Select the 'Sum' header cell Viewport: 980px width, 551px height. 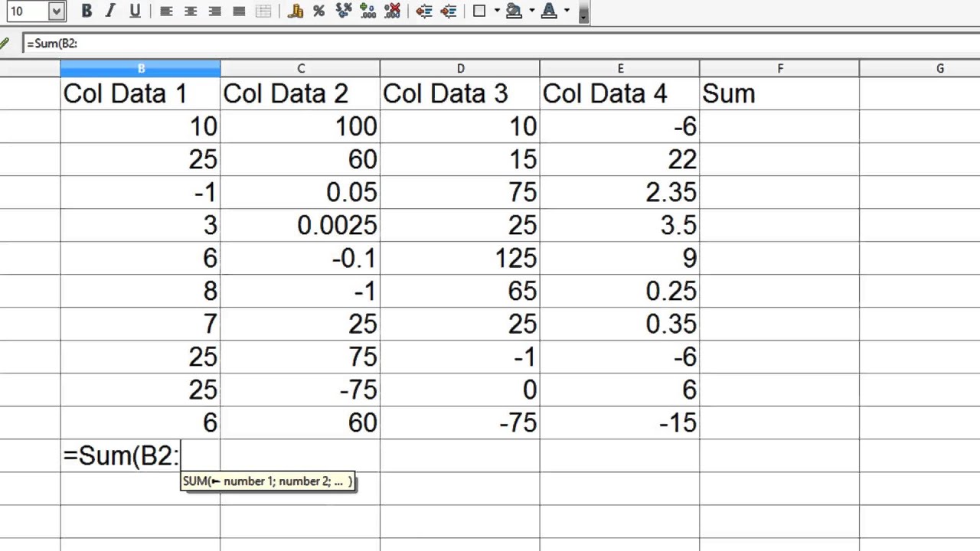[x=779, y=93]
